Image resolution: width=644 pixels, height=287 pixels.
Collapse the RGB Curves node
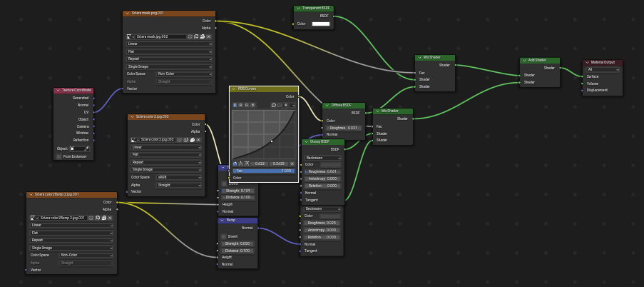coord(234,89)
